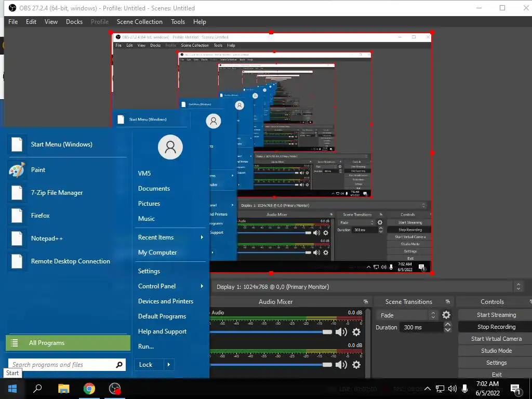This screenshot has width=532, height=399.
Task: Open Start Menu (Windows) pinned item
Action: [67, 144]
